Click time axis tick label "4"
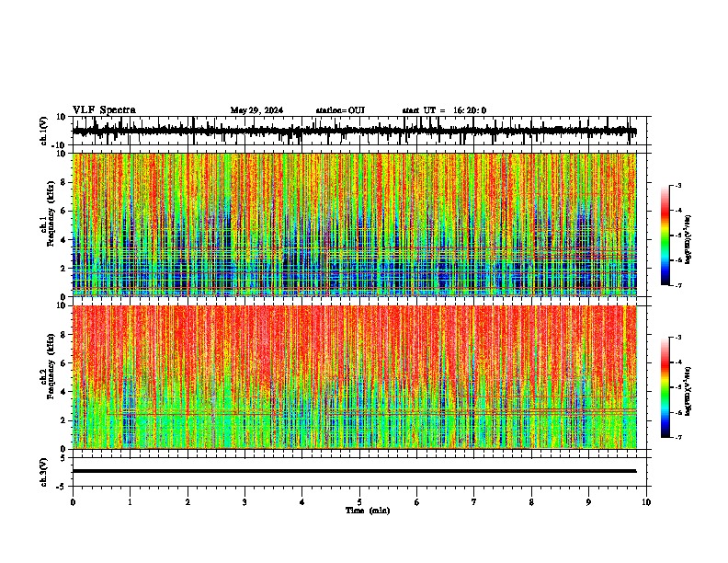The height and width of the screenshot is (563, 728). click(x=302, y=502)
